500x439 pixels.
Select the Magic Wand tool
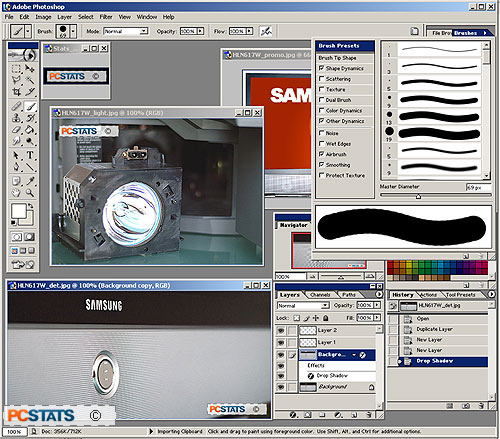pos(30,80)
